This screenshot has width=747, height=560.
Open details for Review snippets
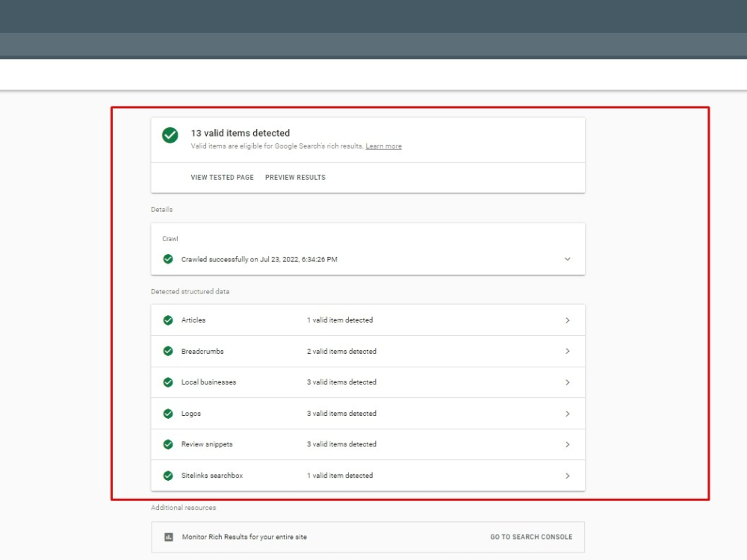(x=567, y=444)
